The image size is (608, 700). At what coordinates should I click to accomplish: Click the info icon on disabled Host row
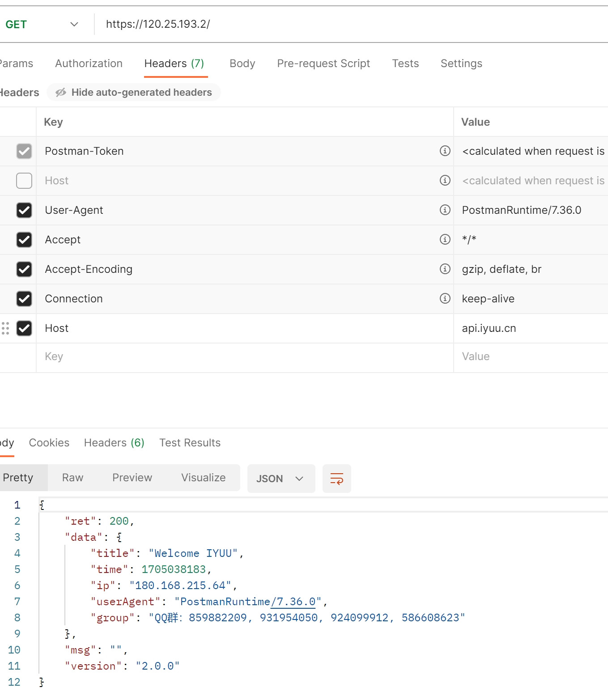[x=445, y=180]
